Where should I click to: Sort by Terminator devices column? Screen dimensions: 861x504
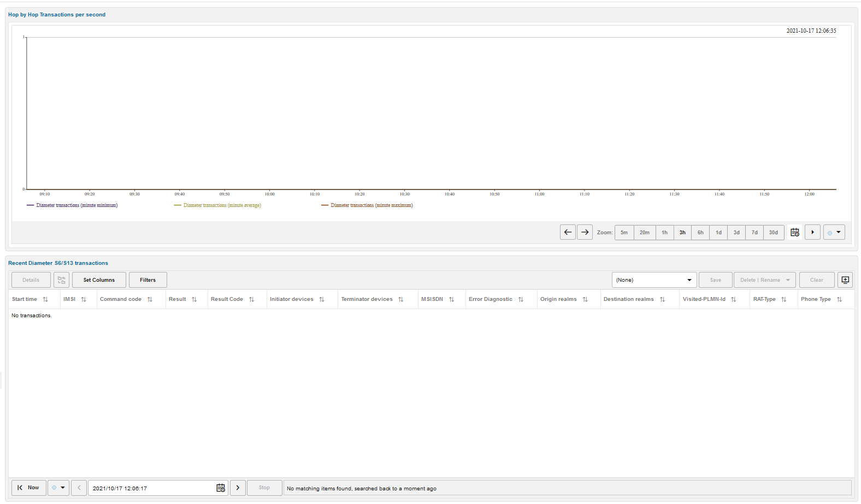click(x=400, y=299)
